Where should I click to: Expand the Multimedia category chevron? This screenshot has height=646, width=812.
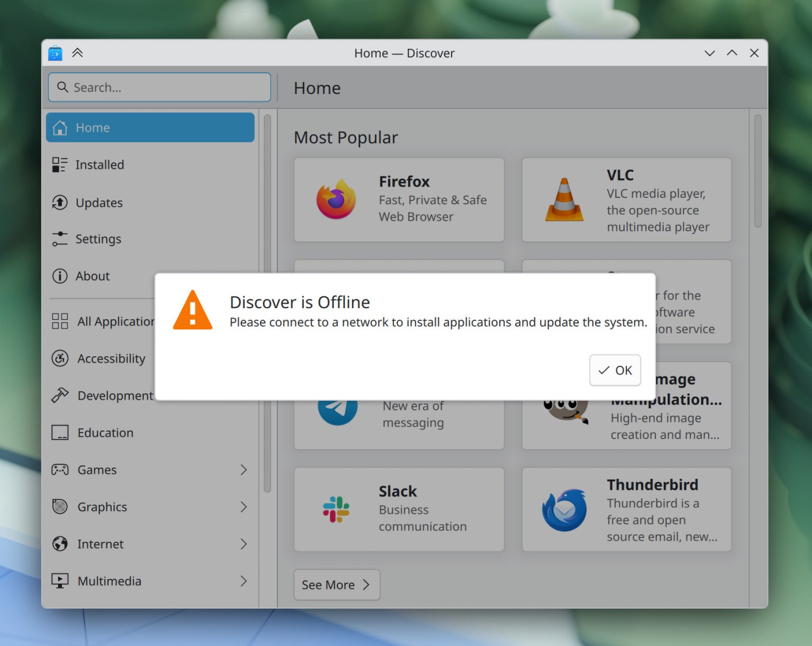[x=244, y=581]
